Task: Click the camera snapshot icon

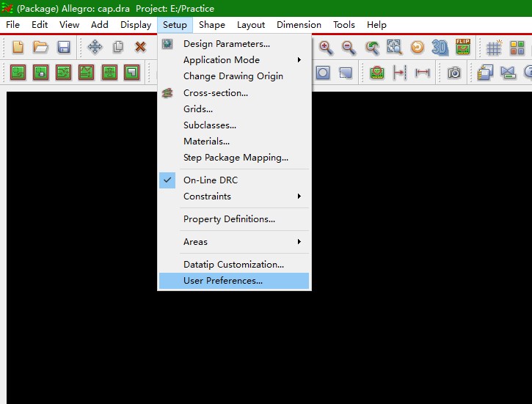Action: tap(454, 73)
